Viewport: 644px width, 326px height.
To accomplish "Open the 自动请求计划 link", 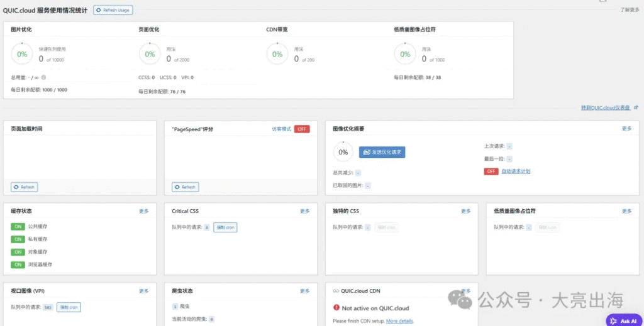I will (x=516, y=171).
